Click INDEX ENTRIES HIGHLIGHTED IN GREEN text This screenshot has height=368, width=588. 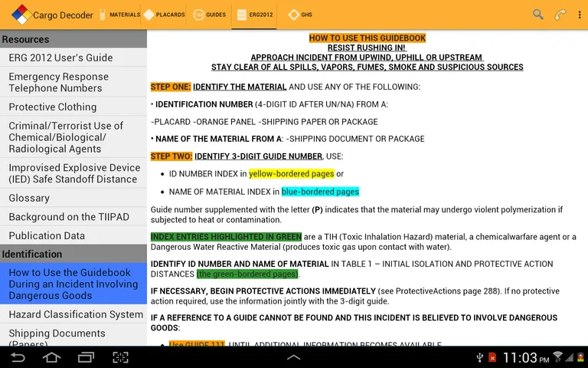[226, 237]
